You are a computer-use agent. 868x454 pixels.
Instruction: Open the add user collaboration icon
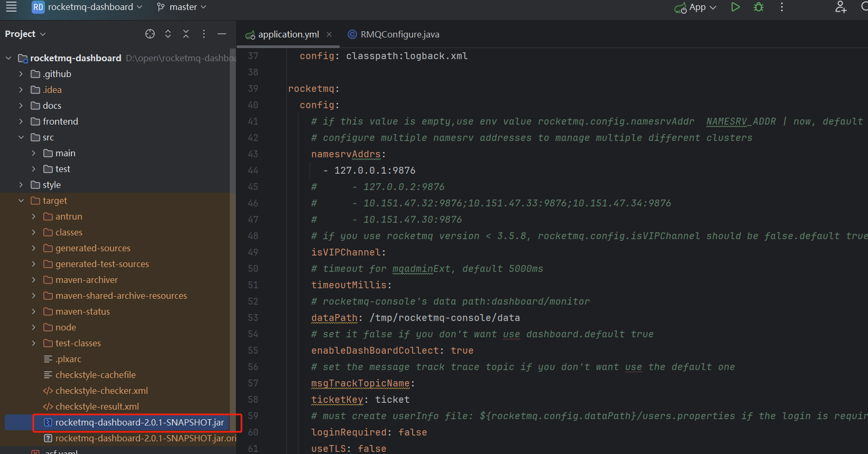pyautogui.click(x=841, y=7)
